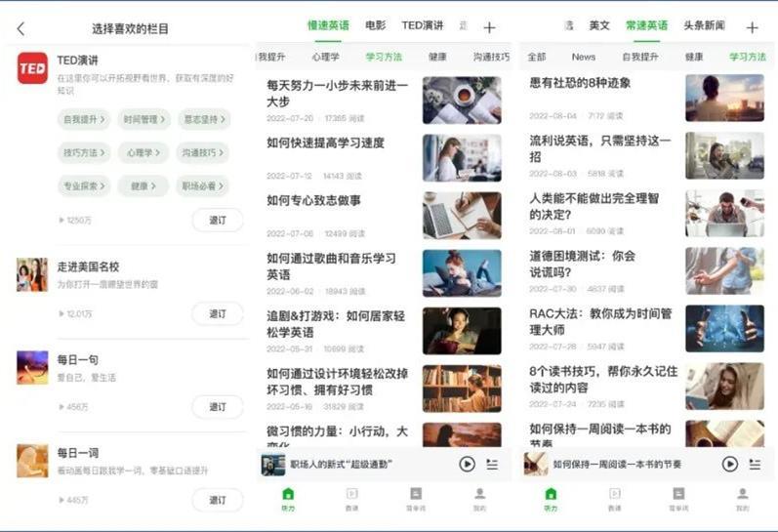This screenshot has height=532, width=778.
Task: Open playlist icon in 如何保持一周阅读 player bar
Action: (x=755, y=464)
